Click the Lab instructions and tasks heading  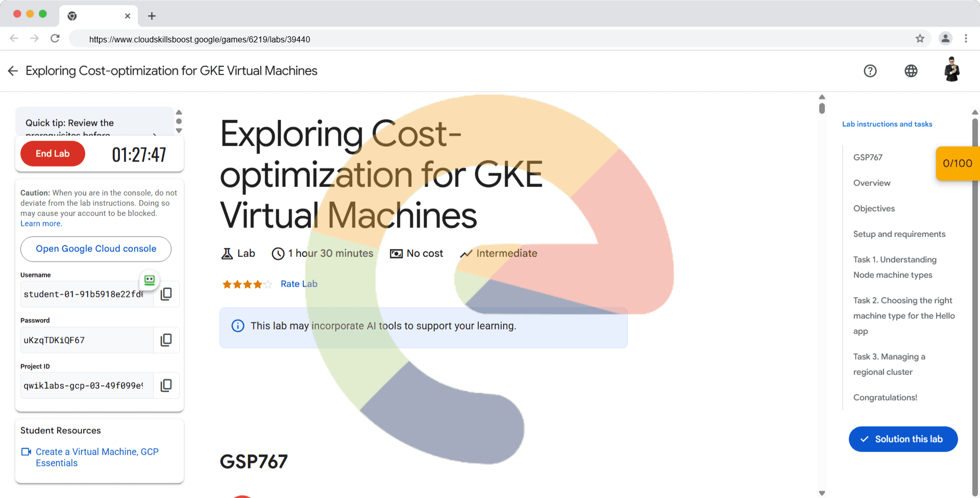tap(887, 124)
